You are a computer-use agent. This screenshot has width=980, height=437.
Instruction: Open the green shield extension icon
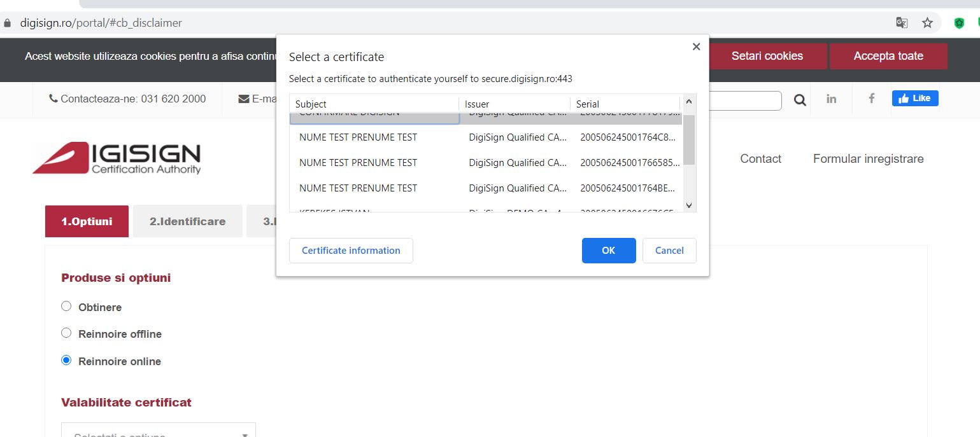click(x=959, y=23)
